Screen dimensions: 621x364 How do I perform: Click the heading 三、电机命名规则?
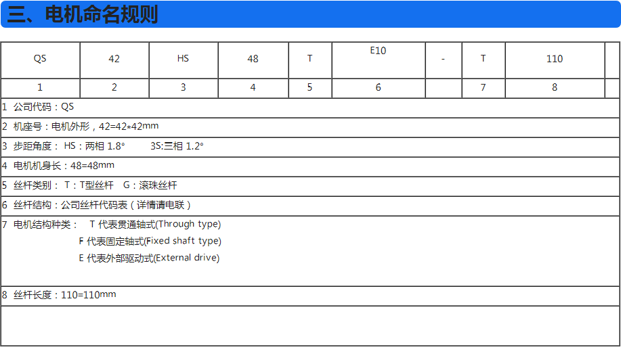point(83,15)
